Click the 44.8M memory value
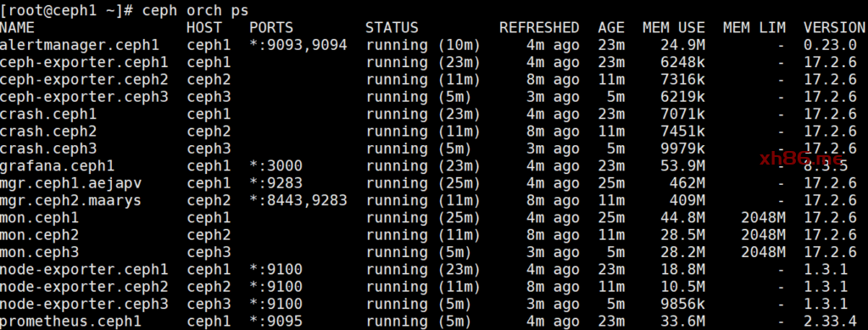868x330 pixels. pos(682,218)
